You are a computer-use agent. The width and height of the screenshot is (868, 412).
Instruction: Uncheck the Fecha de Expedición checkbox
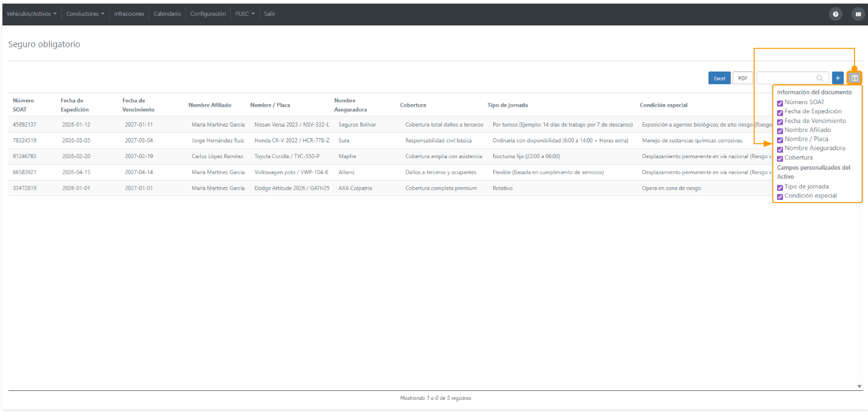780,112
